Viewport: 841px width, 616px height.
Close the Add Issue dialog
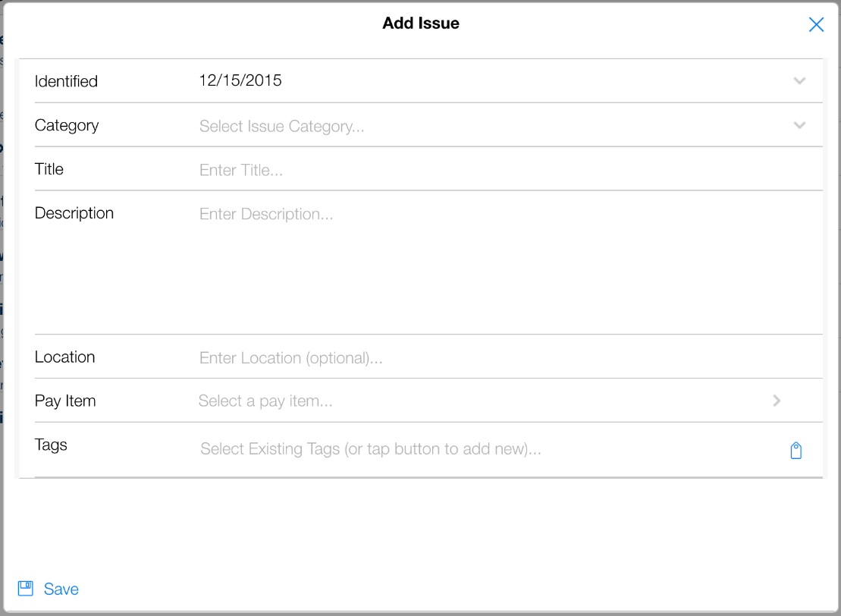tap(816, 25)
